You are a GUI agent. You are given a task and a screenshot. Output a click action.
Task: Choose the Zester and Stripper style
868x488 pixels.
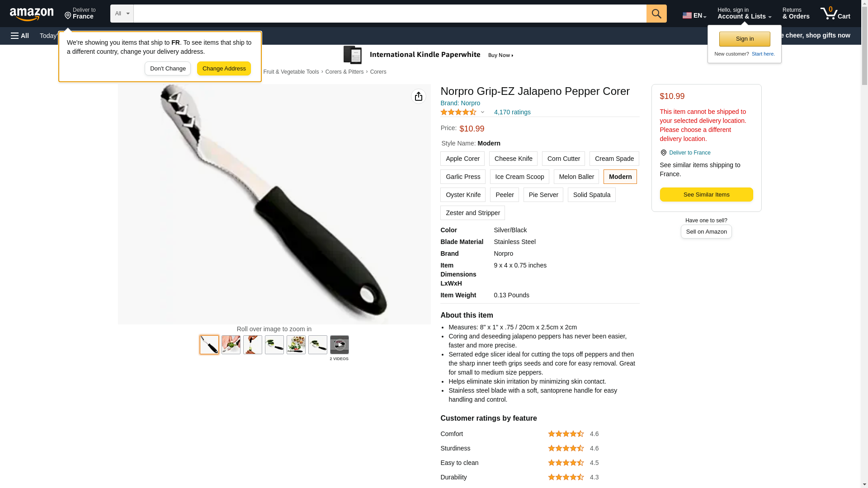(473, 213)
